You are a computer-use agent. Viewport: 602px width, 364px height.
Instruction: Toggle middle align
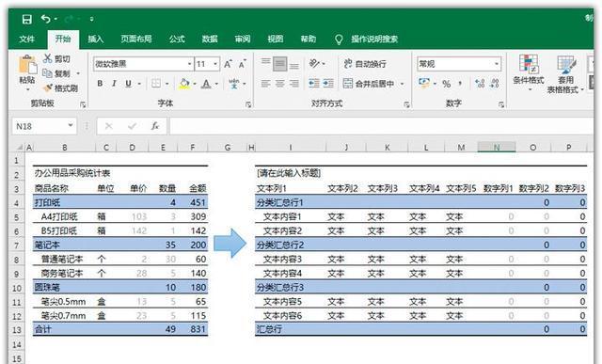[280, 64]
